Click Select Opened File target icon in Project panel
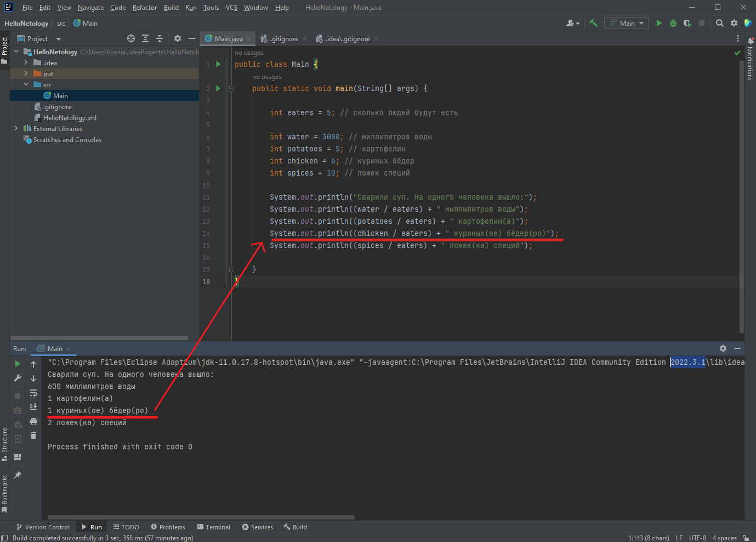756x542 pixels. (x=131, y=38)
